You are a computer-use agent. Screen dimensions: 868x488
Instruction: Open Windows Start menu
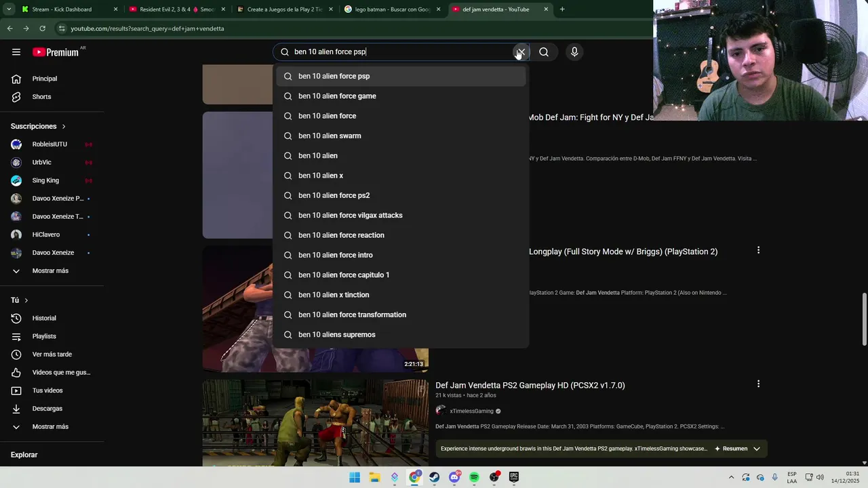click(x=355, y=477)
